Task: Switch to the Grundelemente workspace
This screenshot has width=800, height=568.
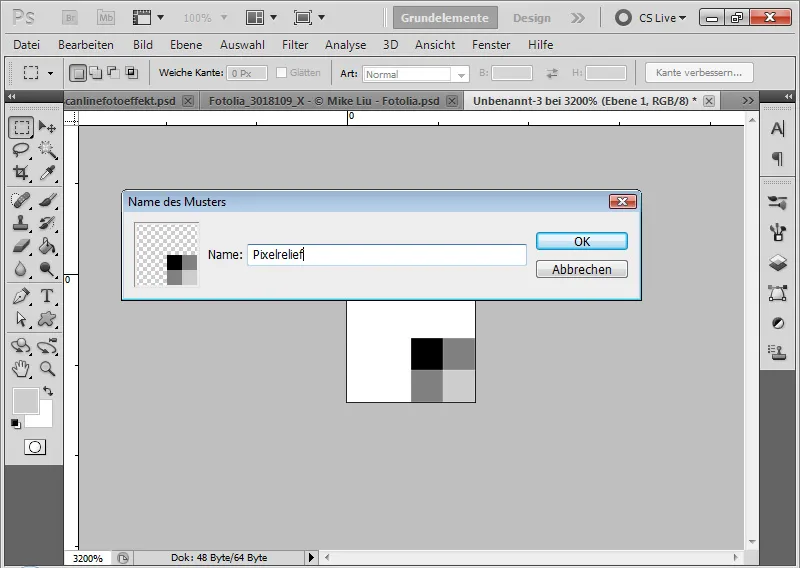Action: pyautogui.click(x=445, y=18)
